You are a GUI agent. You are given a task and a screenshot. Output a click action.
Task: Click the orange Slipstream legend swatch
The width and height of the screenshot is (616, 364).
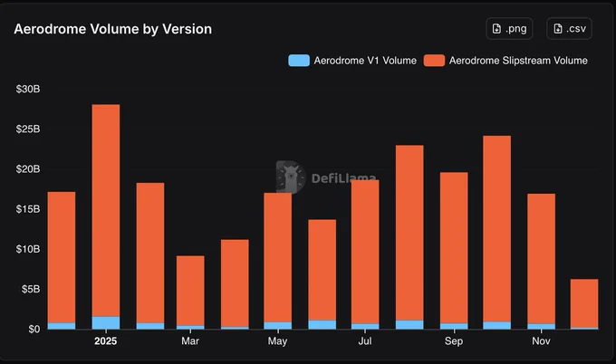[x=435, y=61]
